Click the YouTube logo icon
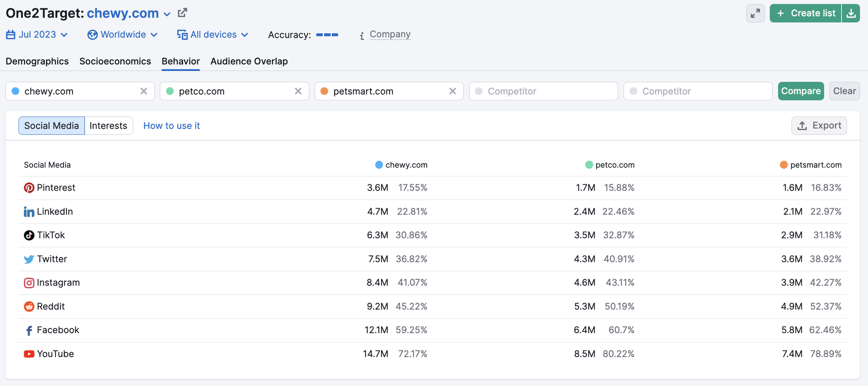Viewport: 868px width, 386px height. pyautogui.click(x=29, y=354)
